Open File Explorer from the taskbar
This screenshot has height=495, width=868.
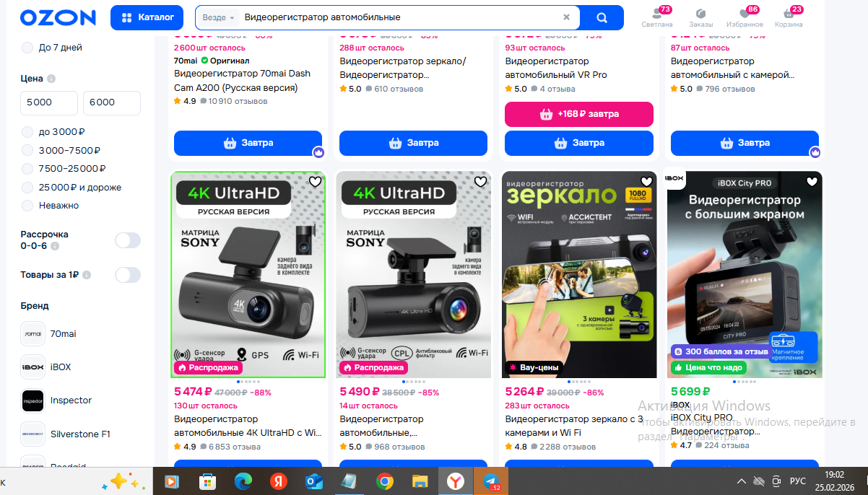[x=420, y=481]
